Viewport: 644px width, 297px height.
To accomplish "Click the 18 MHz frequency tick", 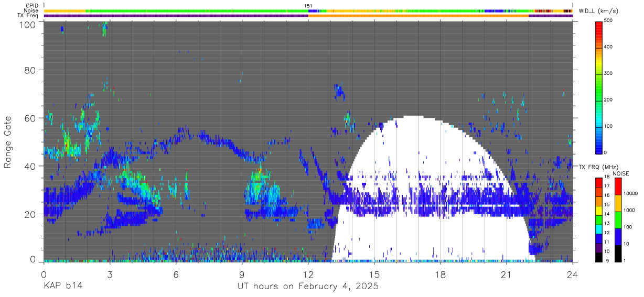I will pos(608,177).
